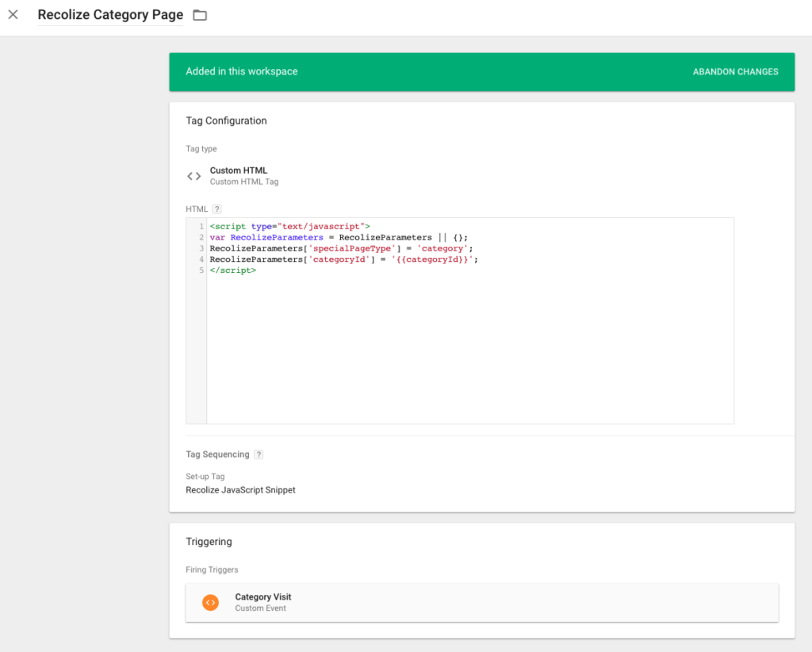Edit the Recolize Category Page tag name
Image resolution: width=812 pixels, height=652 pixels.
(x=109, y=14)
